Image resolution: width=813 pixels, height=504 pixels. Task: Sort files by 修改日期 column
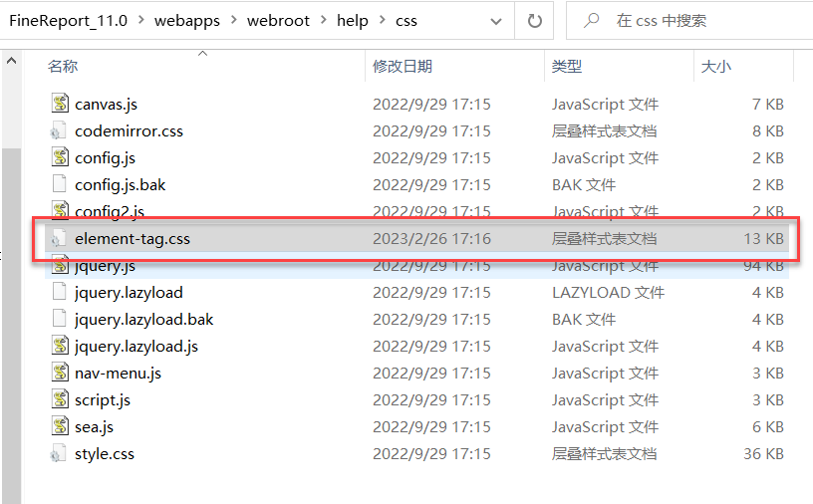[x=403, y=67]
